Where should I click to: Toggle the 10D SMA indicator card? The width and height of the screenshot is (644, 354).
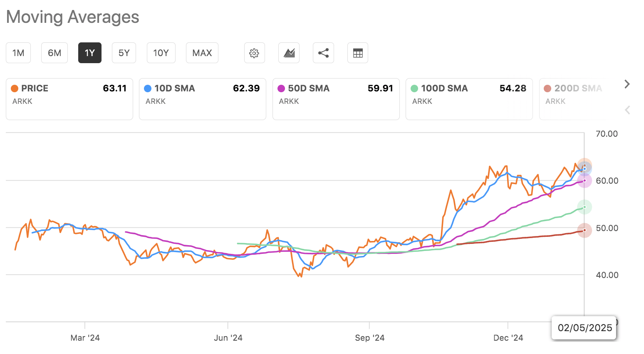203,99
